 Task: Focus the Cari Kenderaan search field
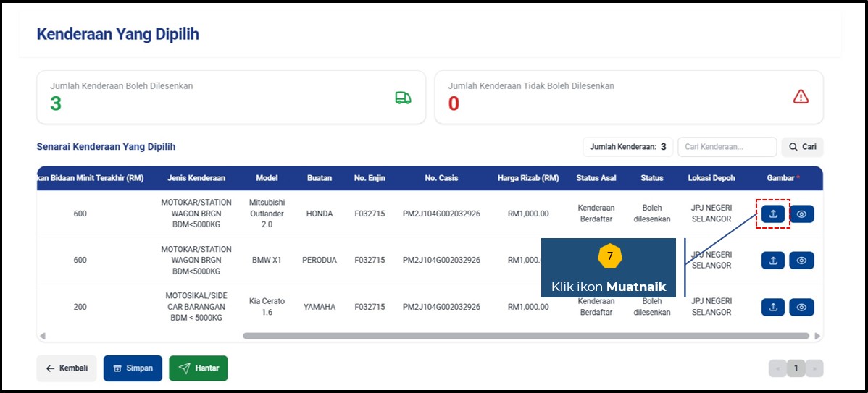click(727, 147)
